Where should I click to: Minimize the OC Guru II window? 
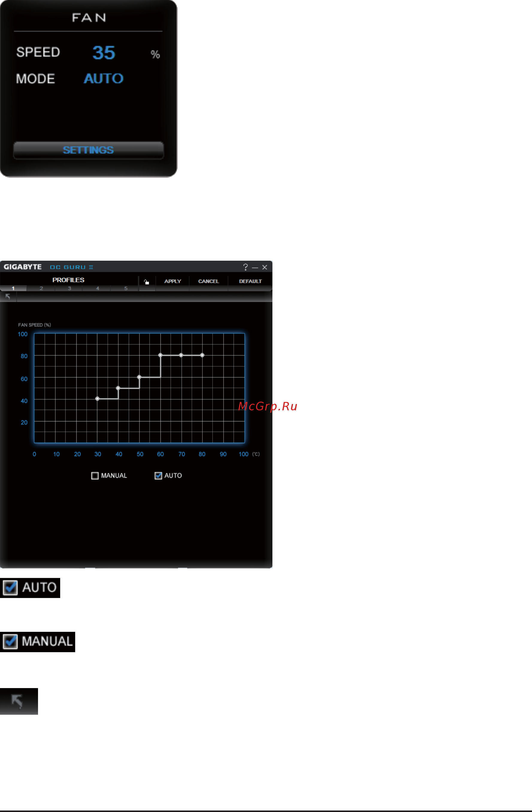coord(255,268)
